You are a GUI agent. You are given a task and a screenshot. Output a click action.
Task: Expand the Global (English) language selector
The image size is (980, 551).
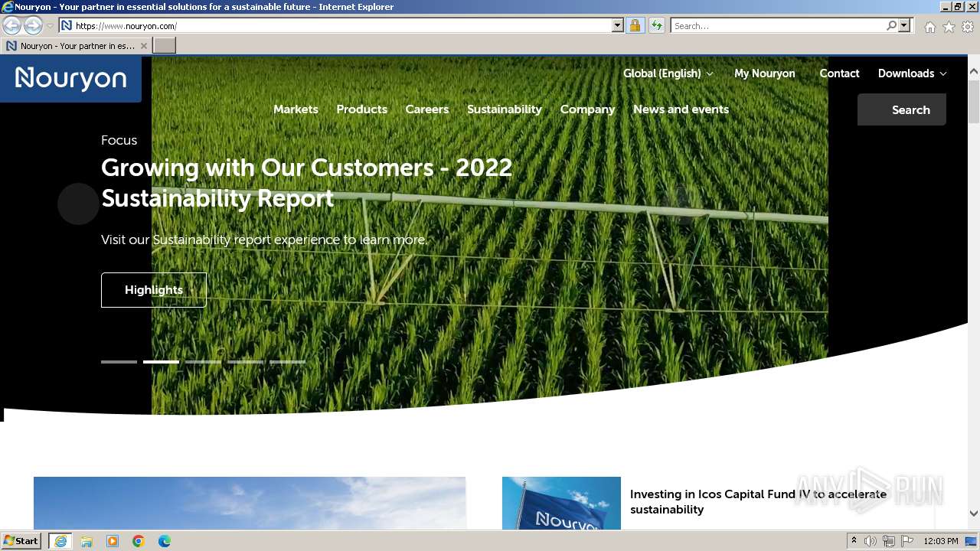[668, 73]
